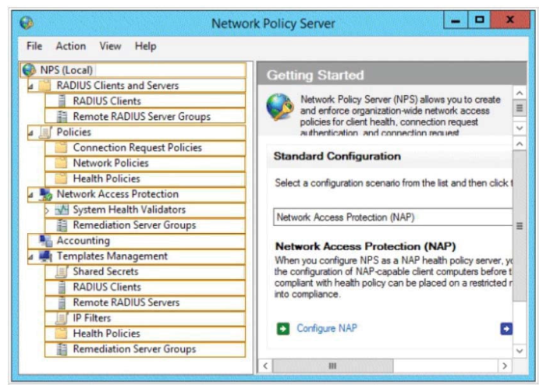This screenshot has height=392, width=543.
Task: Click the server icon beside RADIUS Clients under RADIUS Clients and Servers
Action: (62, 101)
